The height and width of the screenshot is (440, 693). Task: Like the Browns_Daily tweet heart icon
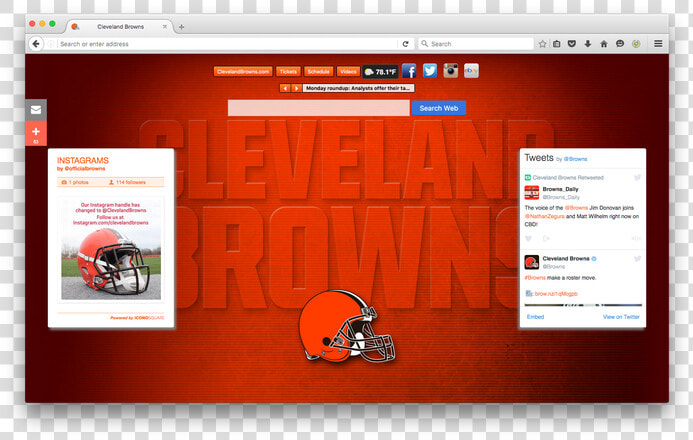529,239
